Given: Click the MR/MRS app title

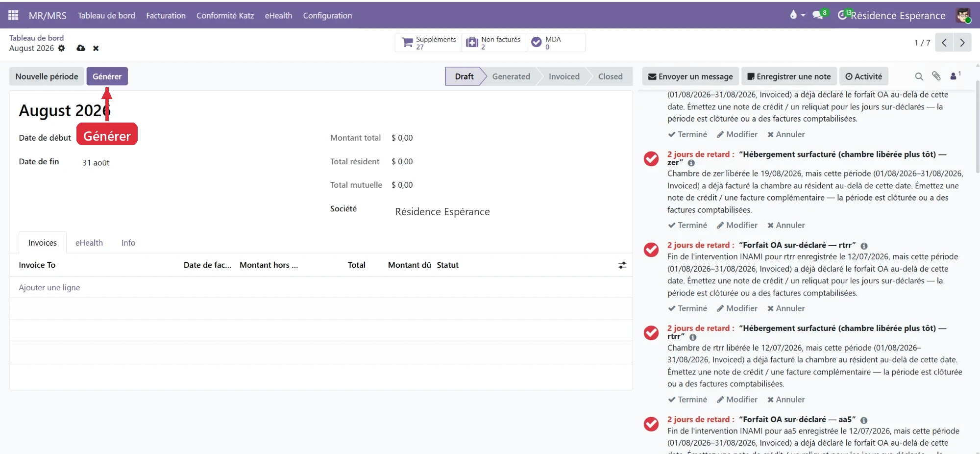Looking at the screenshot, I should click(x=48, y=16).
